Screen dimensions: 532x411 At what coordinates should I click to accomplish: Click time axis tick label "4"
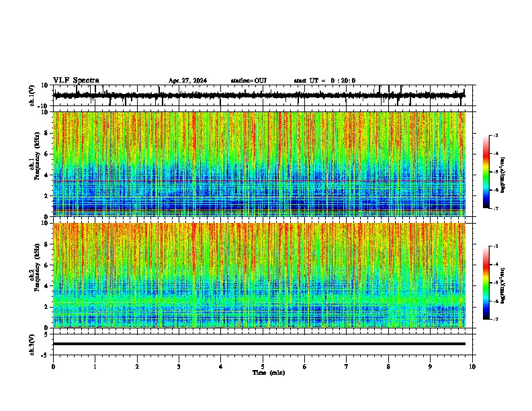(x=221, y=367)
